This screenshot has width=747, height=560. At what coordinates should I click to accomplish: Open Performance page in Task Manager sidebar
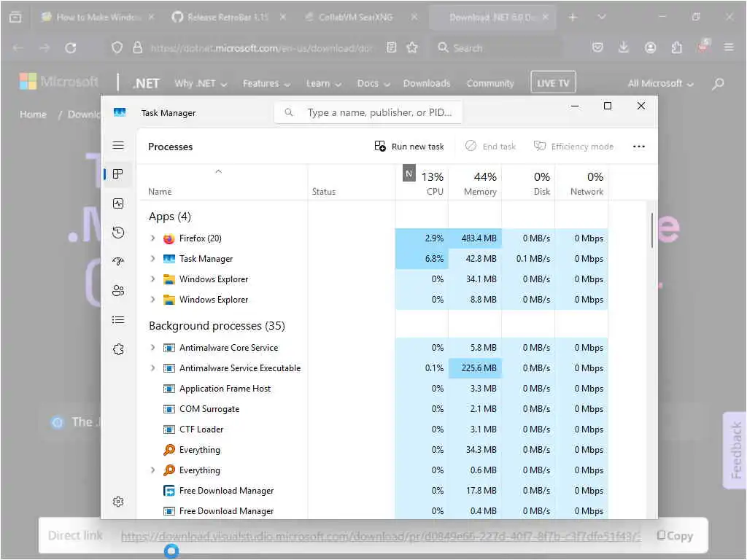(x=118, y=203)
